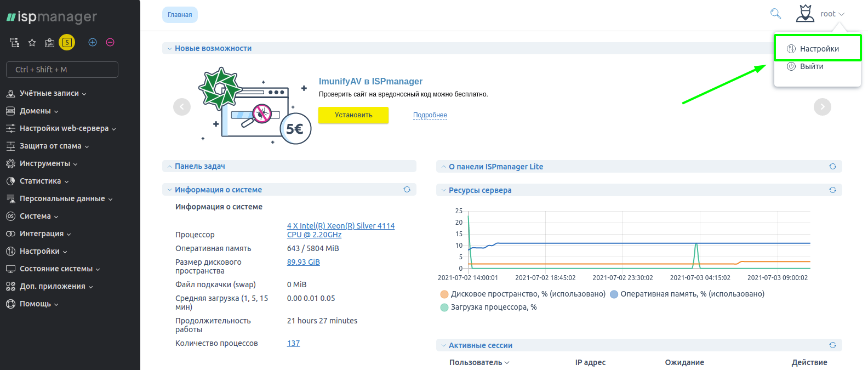Screen dimensions: 868x370
Task: Collapse the Информация о системе block header
Action: pos(170,190)
